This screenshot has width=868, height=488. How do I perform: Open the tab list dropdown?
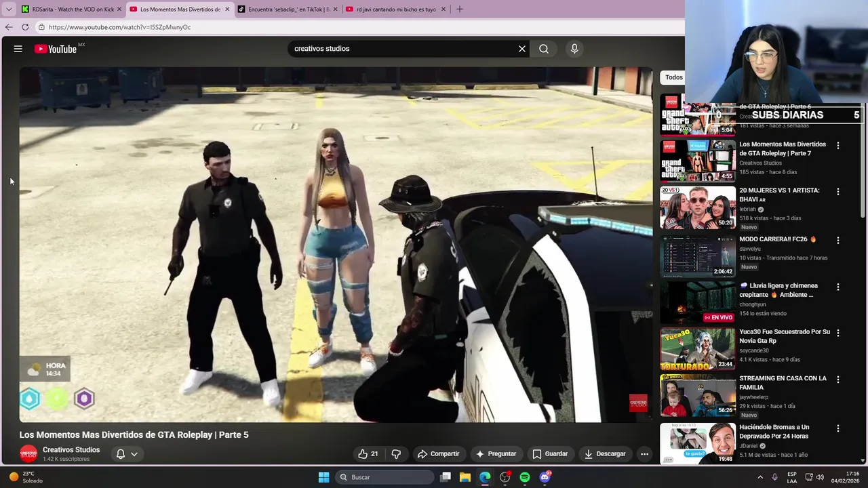[9, 9]
